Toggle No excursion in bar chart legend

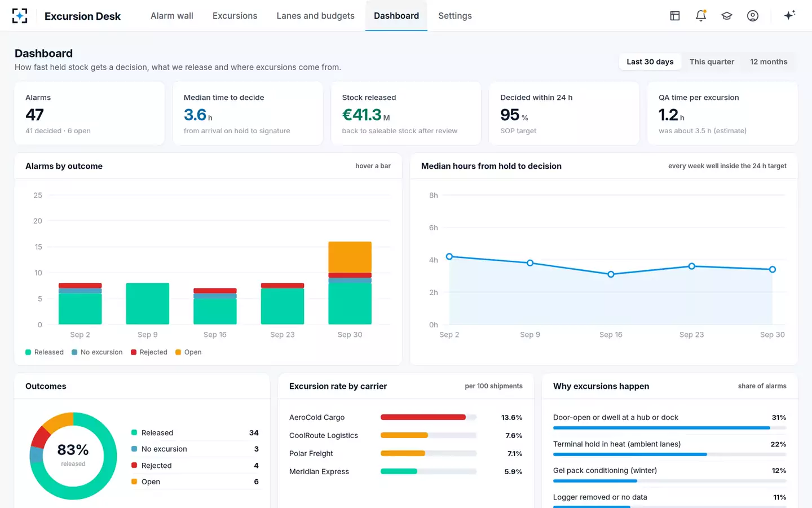pyautogui.click(x=97, y=352)
